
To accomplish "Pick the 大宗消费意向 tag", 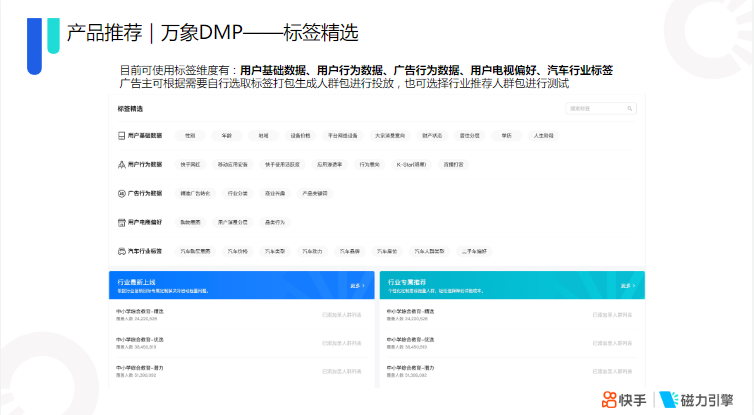I will (x=390, y=136).
